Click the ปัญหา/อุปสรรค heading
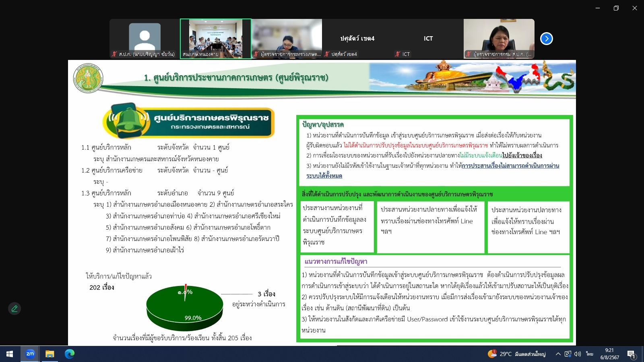This screenshot has height=362, width=644. tap(323, 125)
